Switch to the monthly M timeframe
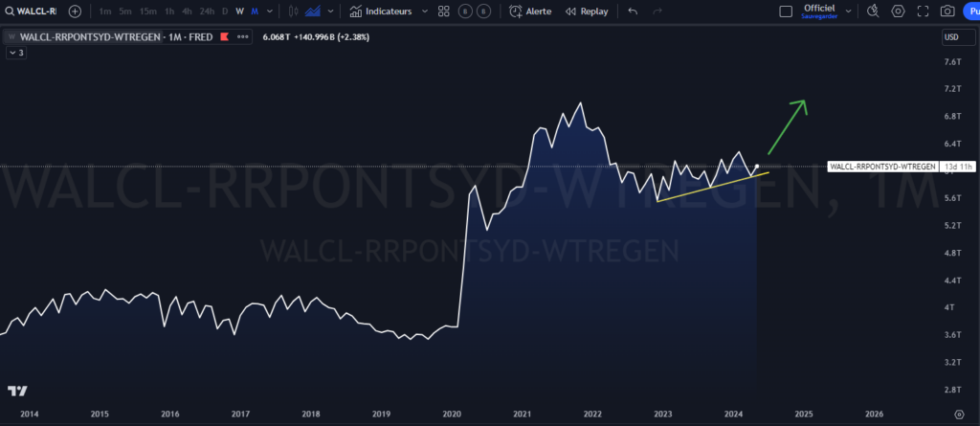 pos(255,11)
